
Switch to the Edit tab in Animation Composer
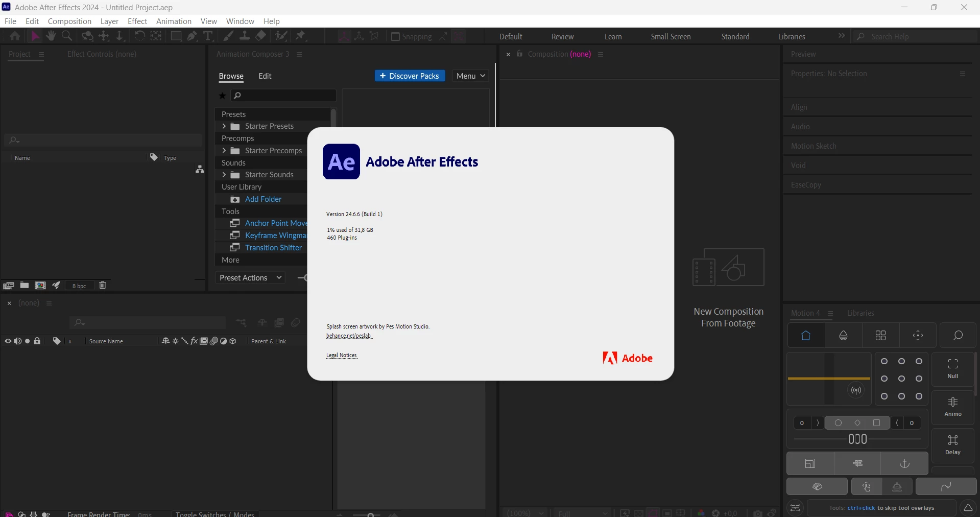pos(265,76)
